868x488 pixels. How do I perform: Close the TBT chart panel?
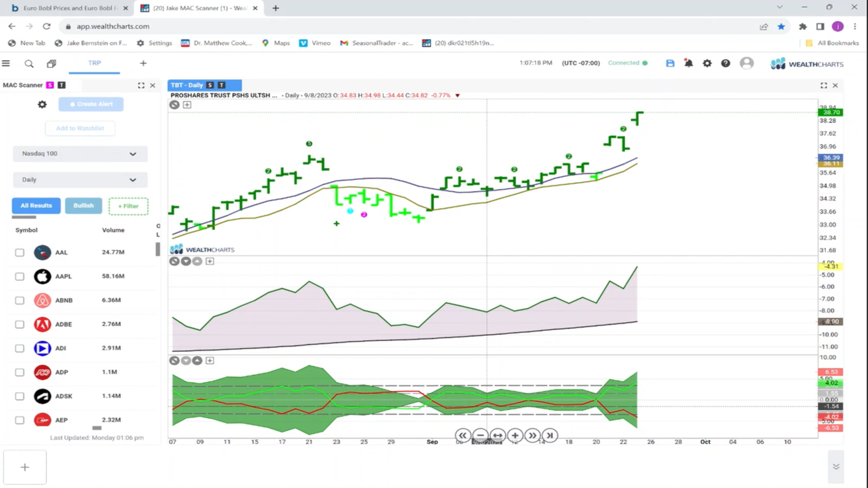click(x=835, y=85)
